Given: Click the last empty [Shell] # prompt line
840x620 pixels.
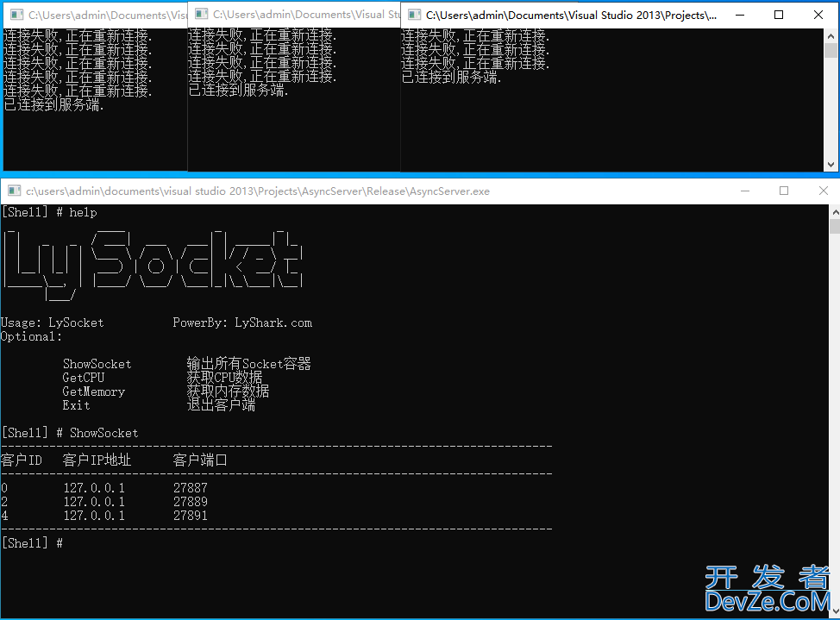Looking at the screenshot, I should (33, 543).
